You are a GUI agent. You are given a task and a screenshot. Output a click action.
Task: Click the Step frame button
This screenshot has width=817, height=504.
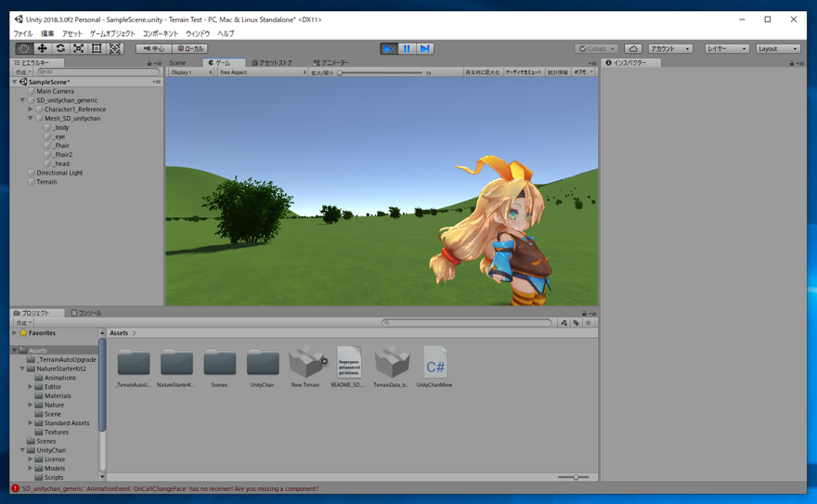click(x=425, y=48)
